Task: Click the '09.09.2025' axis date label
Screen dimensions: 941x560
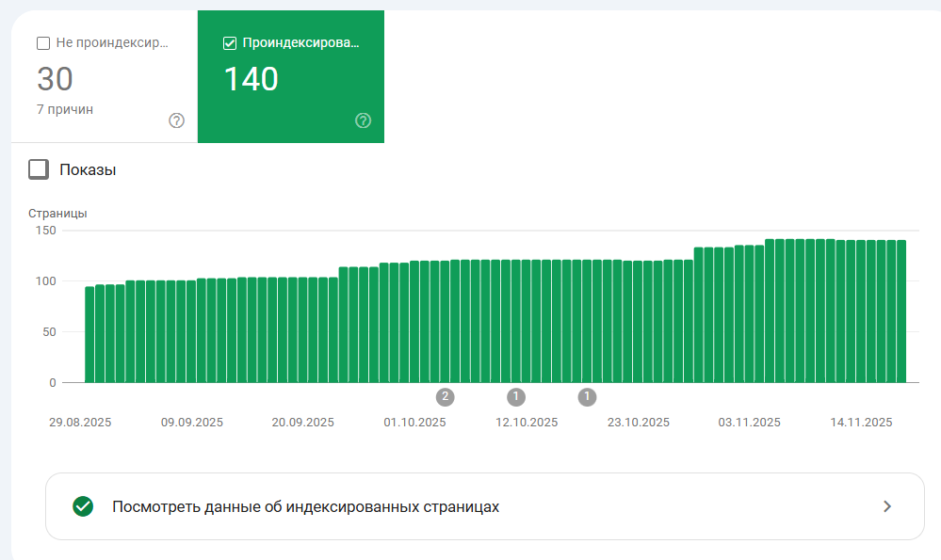Action: [x=192, y=422]
